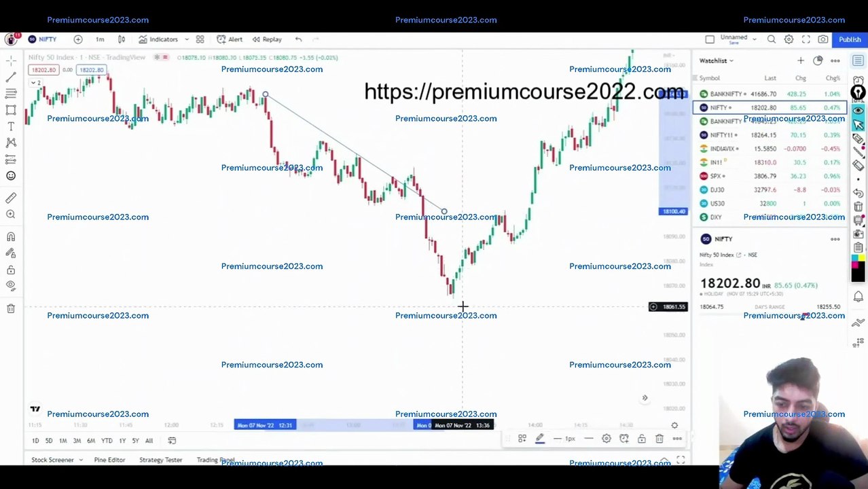This screenshot has width=868, height=489.
Task: Undo the last chart action
Action: pos(298,39)
